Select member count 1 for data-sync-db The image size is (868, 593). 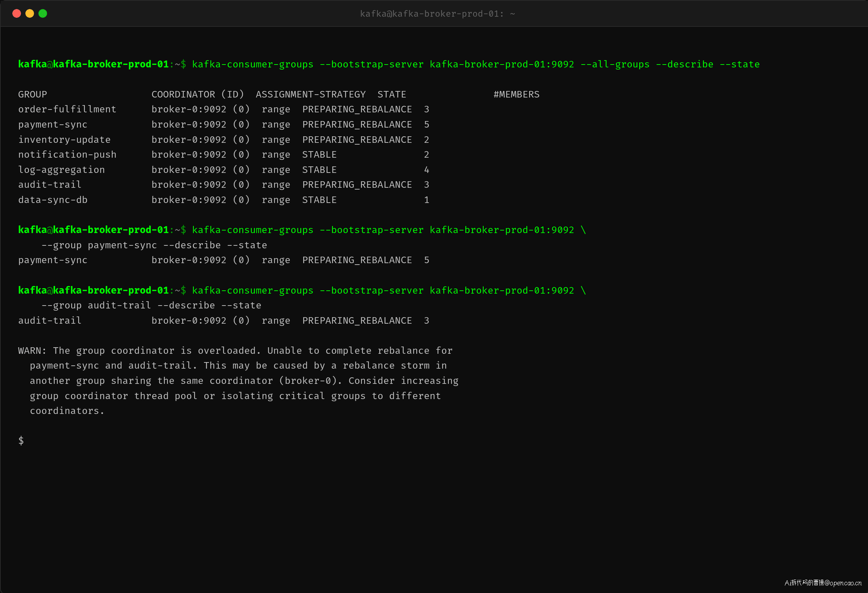426,200
